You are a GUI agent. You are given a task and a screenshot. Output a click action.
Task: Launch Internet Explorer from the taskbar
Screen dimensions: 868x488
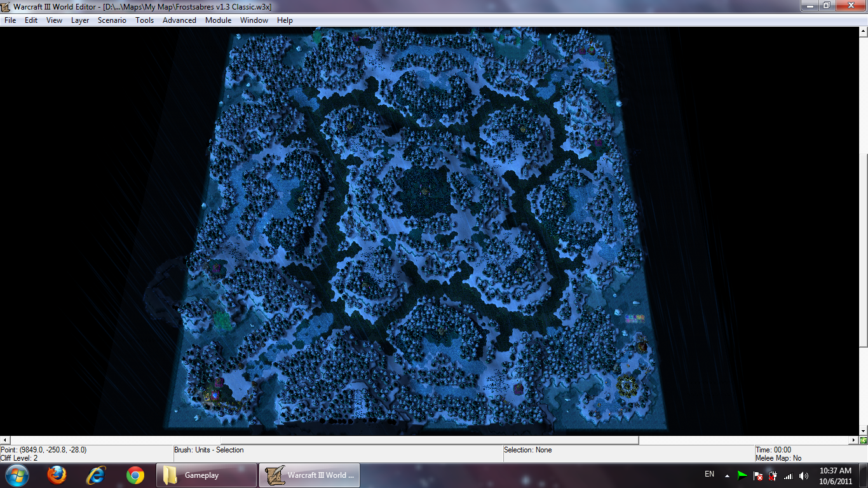(x=96, y=475)
